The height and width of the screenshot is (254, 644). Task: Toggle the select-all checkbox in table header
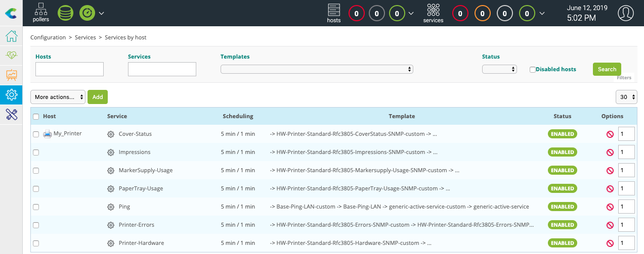pos(36,117)
